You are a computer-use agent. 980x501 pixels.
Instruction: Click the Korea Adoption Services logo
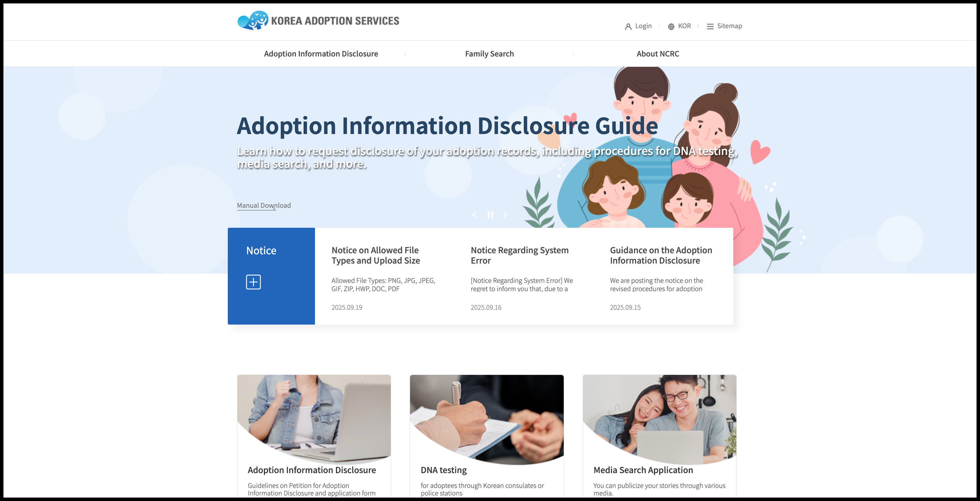318,20
